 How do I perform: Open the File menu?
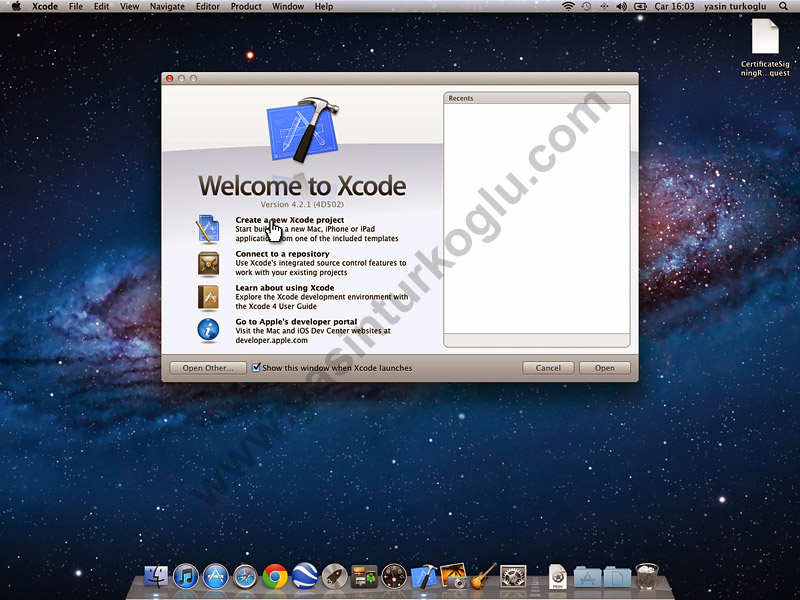point(76,6)
